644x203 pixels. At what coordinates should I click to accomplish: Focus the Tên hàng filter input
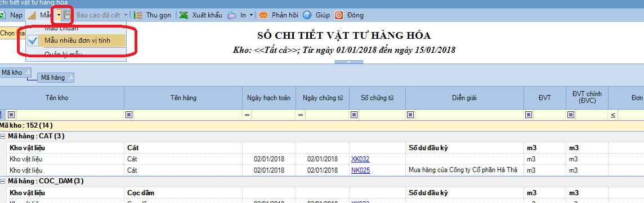(187, 114)
